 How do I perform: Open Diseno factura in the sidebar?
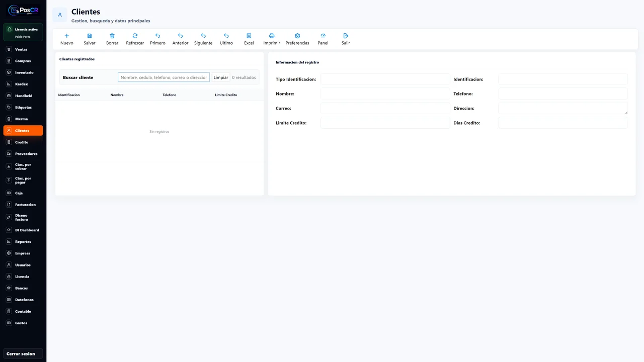pos(23,217)
